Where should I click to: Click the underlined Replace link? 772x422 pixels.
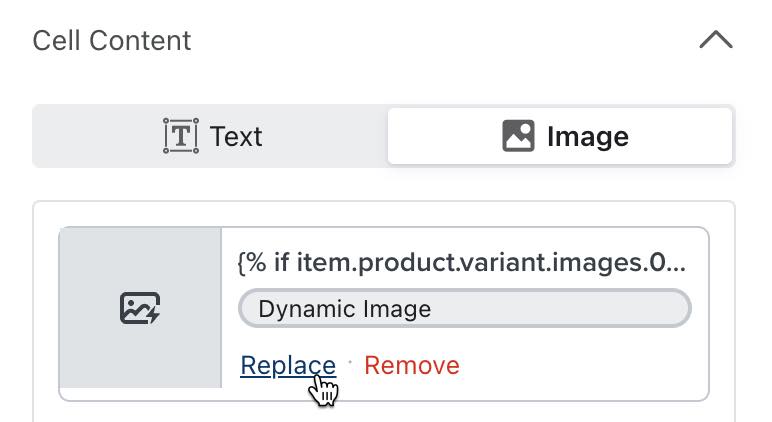[x=288, y=365]
